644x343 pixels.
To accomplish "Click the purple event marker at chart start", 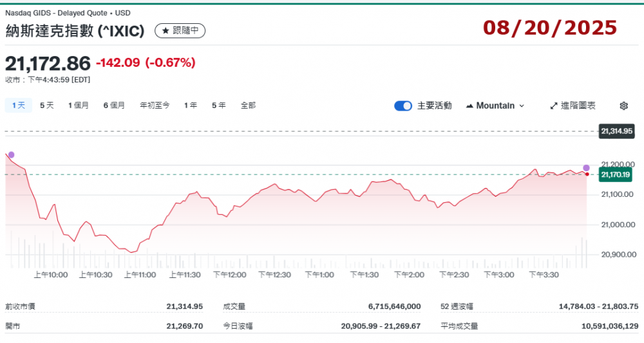I will coord(10,155).
